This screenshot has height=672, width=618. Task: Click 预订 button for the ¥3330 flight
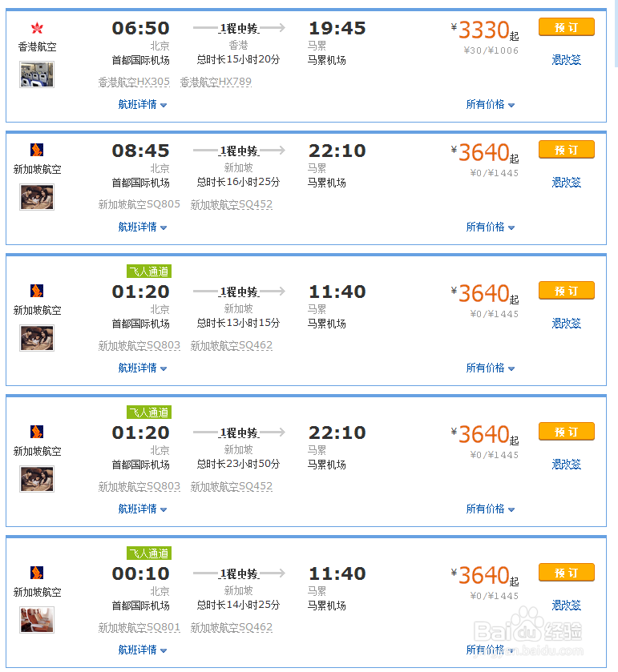tap(566, 27)
